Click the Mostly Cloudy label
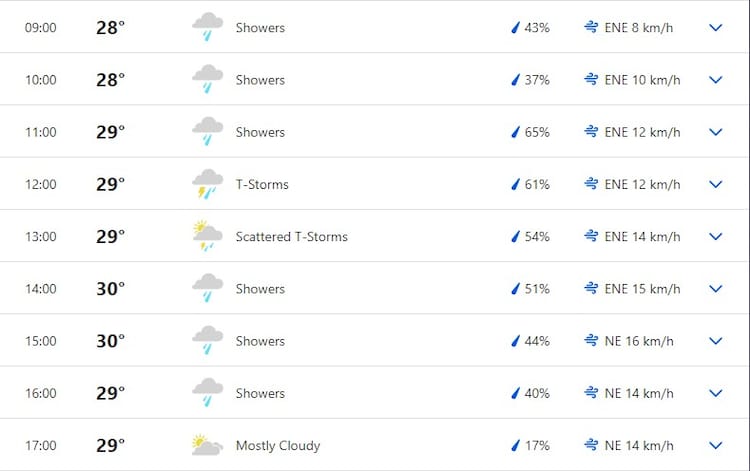Screen dimensions: 750x471 point(278,445)
